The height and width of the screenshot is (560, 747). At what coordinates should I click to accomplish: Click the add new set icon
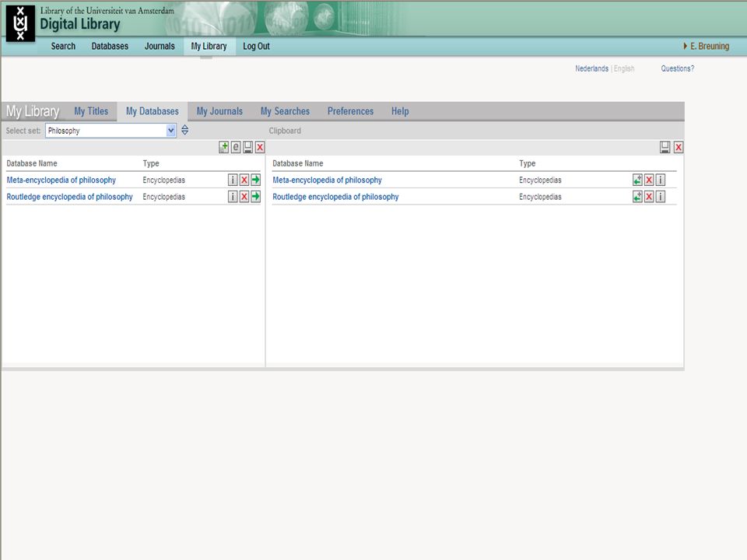[223, 147]
